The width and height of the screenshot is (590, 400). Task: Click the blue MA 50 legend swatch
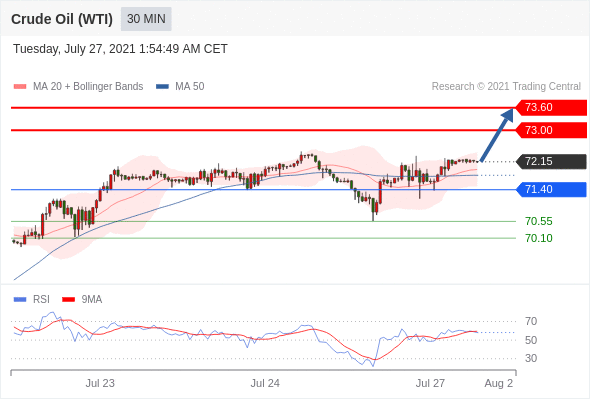[163, 87]
